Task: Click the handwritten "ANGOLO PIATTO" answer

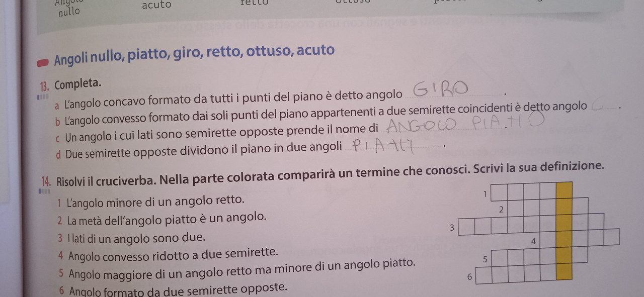Action: tap(466, 123)
